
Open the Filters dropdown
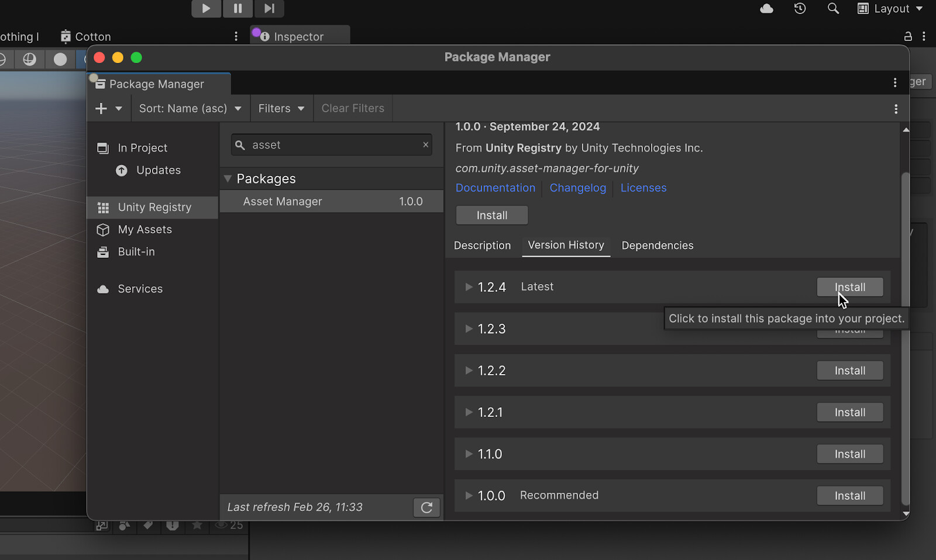click(x=281, y=108)
